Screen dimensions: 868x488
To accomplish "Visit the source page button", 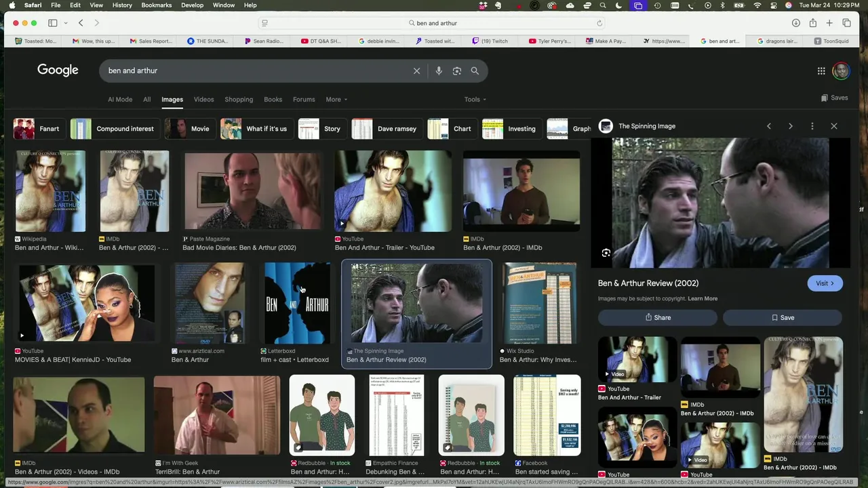I will [825, 283].
